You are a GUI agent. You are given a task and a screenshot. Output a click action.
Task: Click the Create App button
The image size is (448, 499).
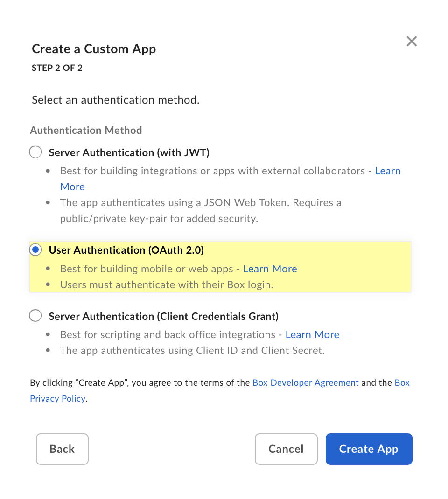point(369,449)
